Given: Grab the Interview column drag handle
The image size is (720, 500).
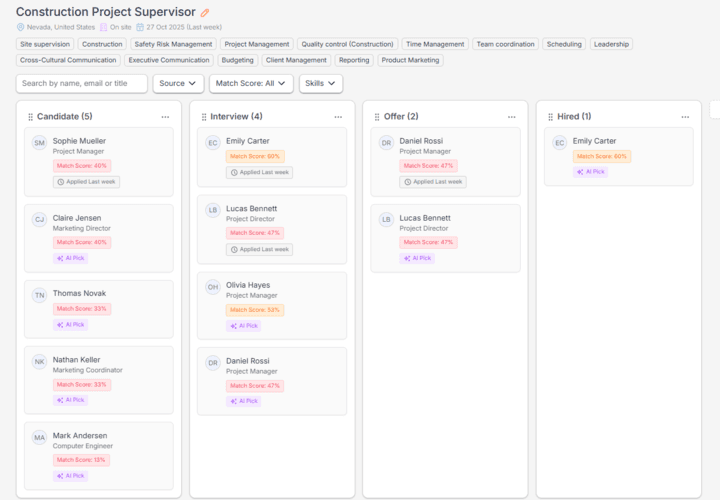Looking at the screenshot, I should tap(204, 117).
